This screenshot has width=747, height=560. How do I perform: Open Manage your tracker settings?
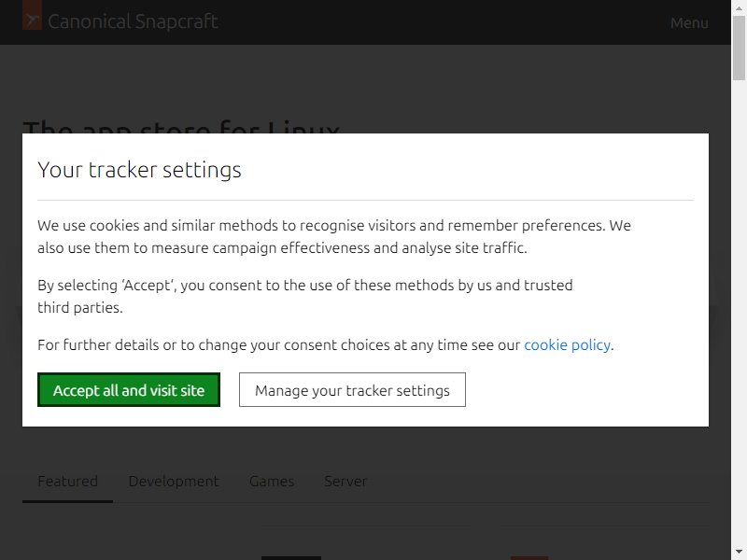[x=352, y=389]
